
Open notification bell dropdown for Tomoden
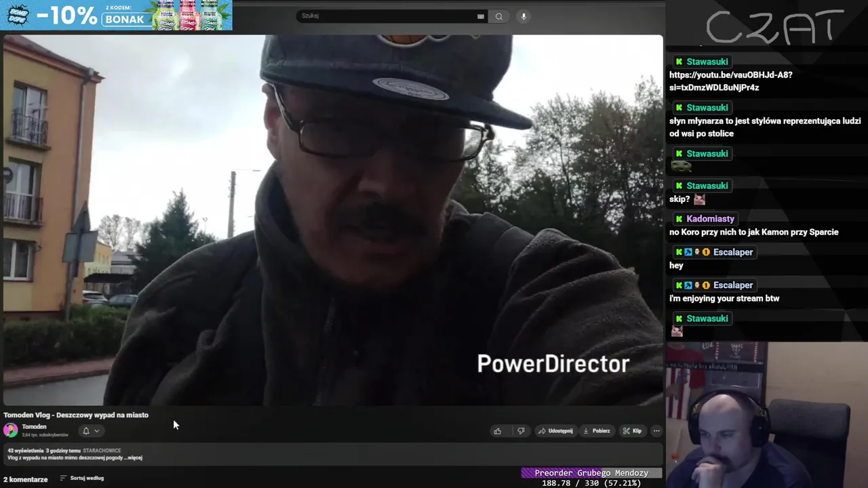click(91, 431)
